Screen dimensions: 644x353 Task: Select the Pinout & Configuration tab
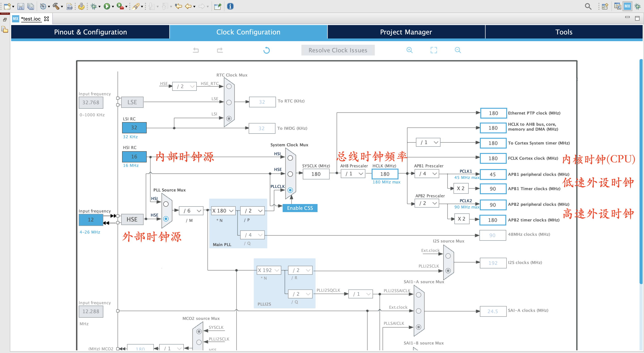tap(91, 32)
